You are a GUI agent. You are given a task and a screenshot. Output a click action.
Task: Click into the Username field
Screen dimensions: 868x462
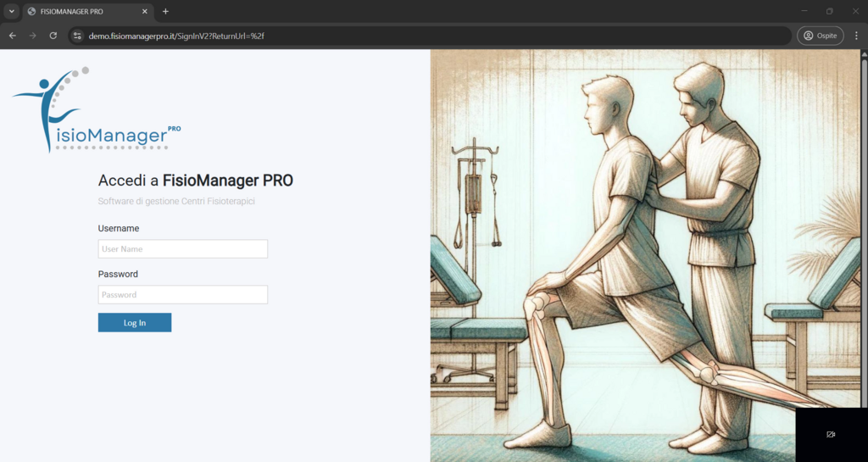(x=182, y=249)
